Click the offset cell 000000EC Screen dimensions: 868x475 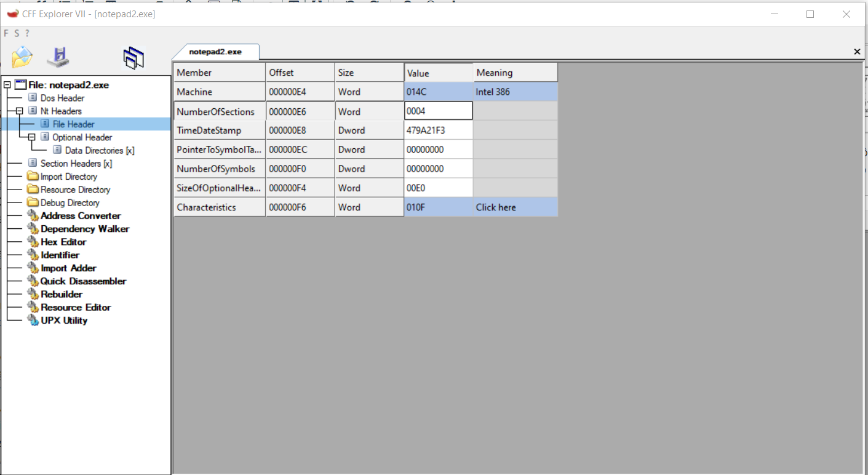click(300, 150)
